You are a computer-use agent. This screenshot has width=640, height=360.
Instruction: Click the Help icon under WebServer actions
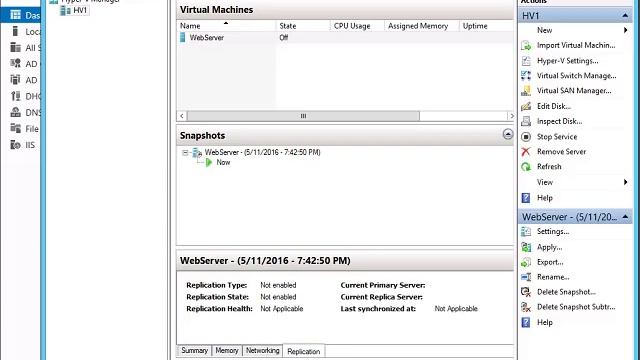(526, 322)
